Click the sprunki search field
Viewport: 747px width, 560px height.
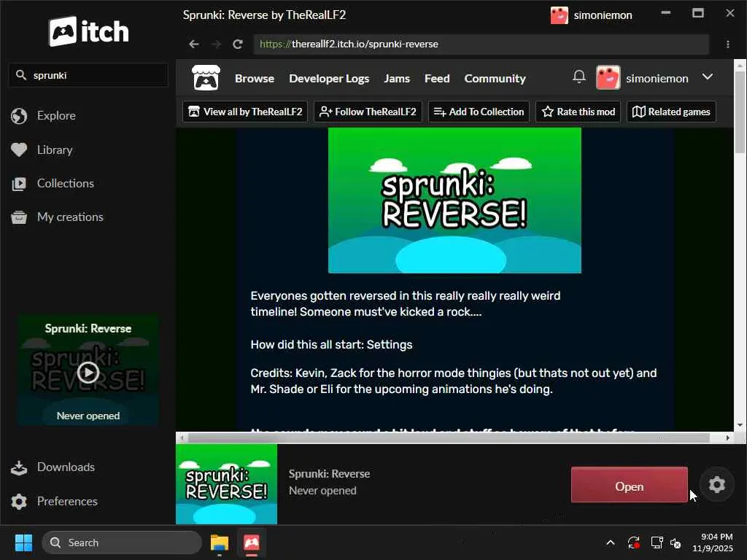tap(88, 75)
